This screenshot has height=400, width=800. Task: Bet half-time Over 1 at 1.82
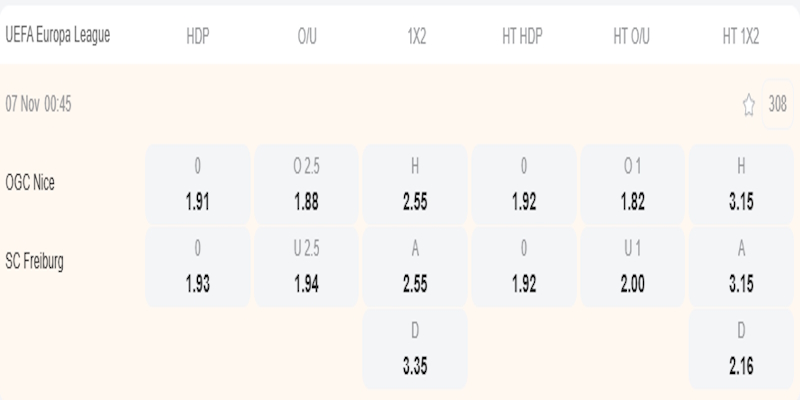[x=632, y=184]
